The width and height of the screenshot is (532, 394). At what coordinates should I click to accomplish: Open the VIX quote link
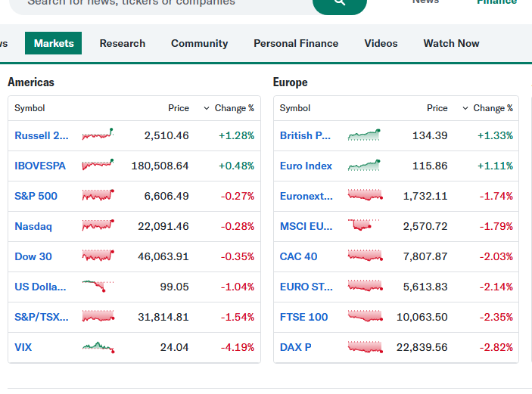click(23, 347)
